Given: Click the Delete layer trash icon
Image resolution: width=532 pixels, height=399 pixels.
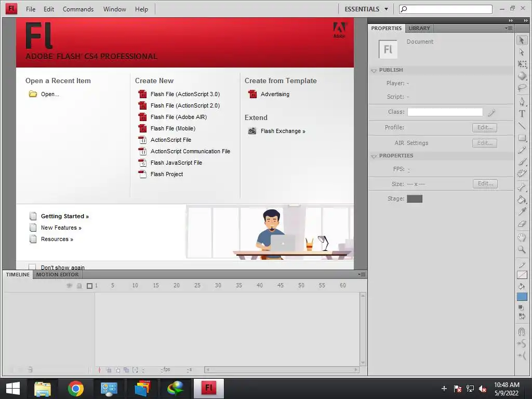Looking at the screenshot, I should (x=30, y=369).
